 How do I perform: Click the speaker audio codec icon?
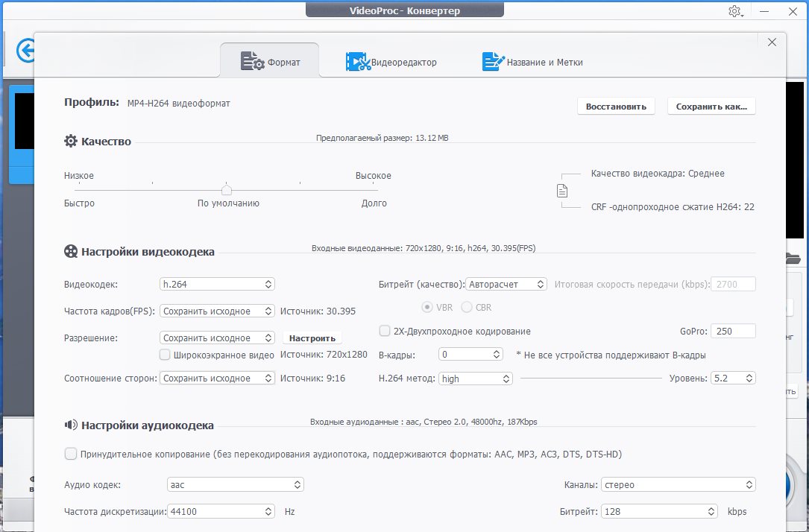click(71, 425)
